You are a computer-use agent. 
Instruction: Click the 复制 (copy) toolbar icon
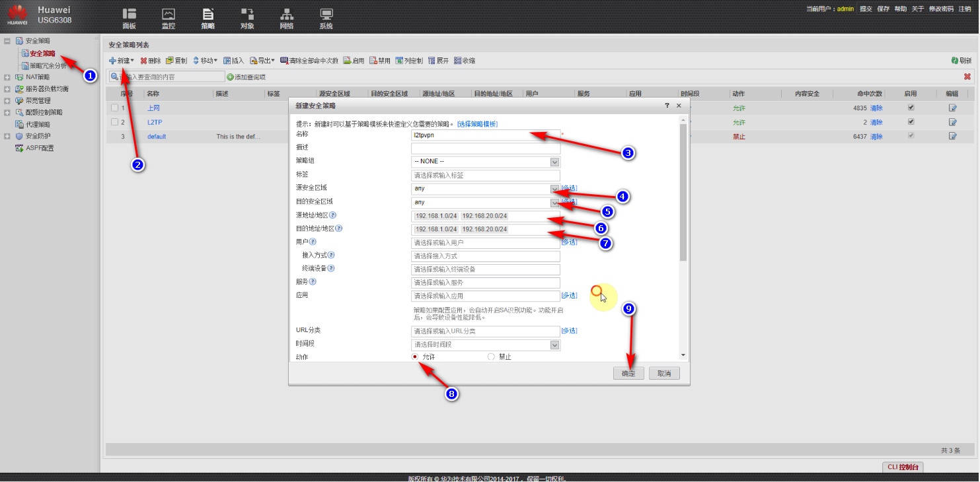click(169, 61)
